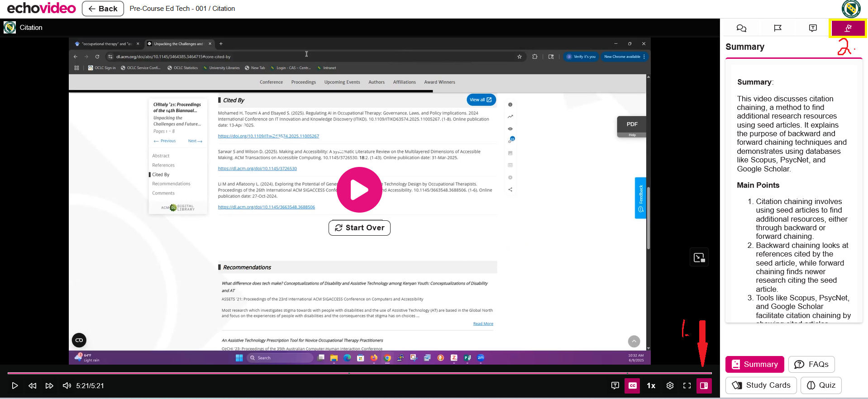The image size is (868, 399).
Task: Click the bookmark star in the recorded address bar
Action: click(x=520, y=57)
